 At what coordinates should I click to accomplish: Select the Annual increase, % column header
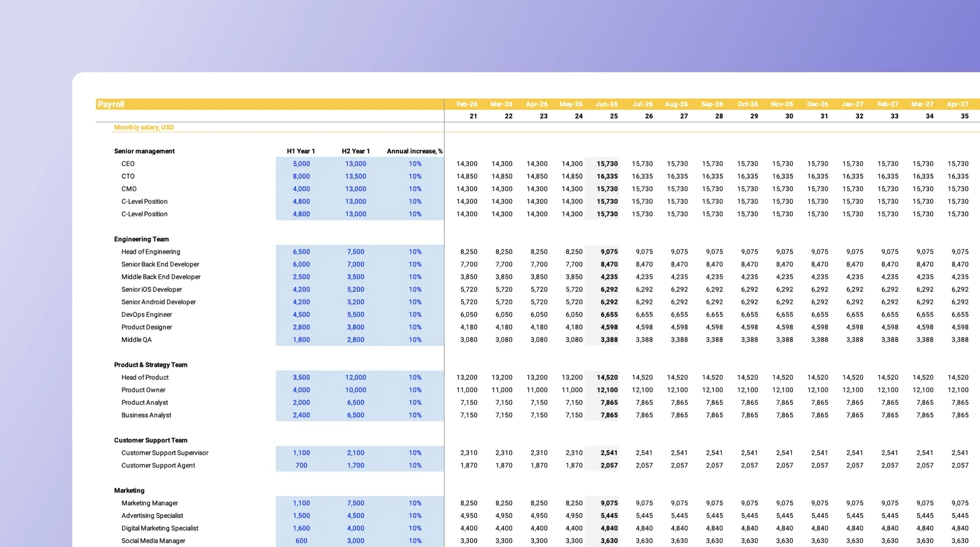point(414,151)
